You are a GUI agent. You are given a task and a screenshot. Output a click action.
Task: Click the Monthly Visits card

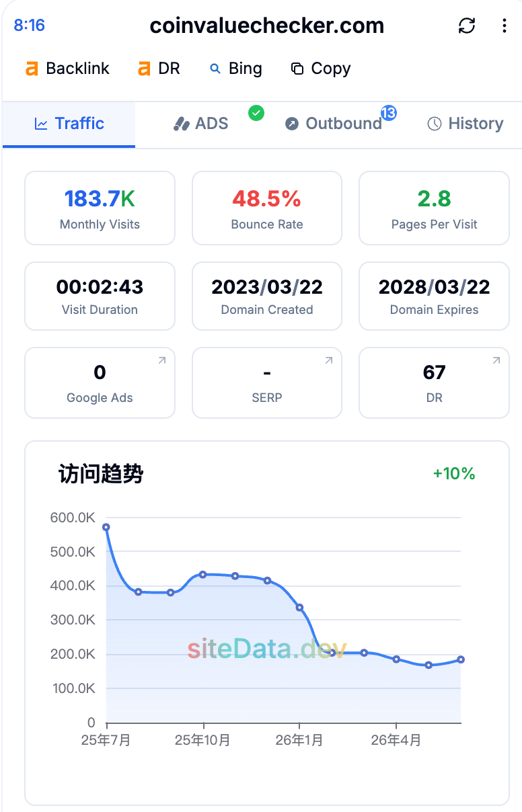pos(100,208)
